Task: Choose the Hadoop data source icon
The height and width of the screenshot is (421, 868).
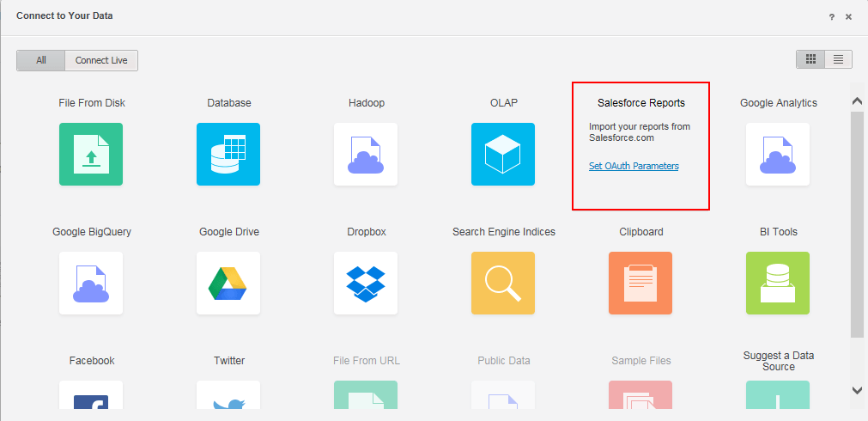Action: pyautogui.click(x=366, y=154)
